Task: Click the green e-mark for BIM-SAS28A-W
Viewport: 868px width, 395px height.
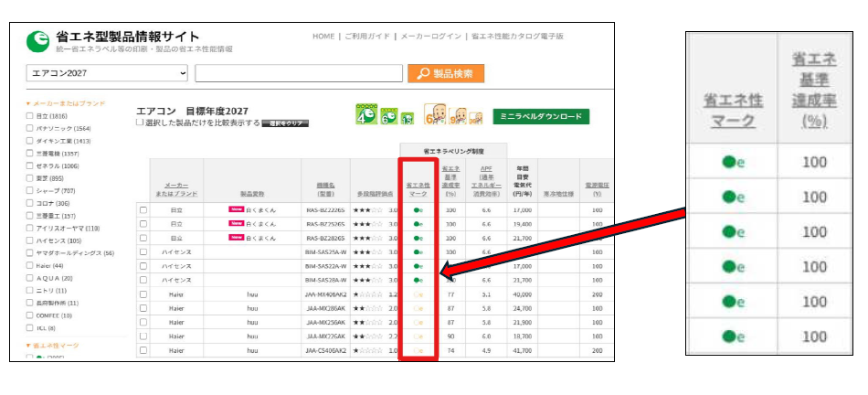Action: (418, 280)
